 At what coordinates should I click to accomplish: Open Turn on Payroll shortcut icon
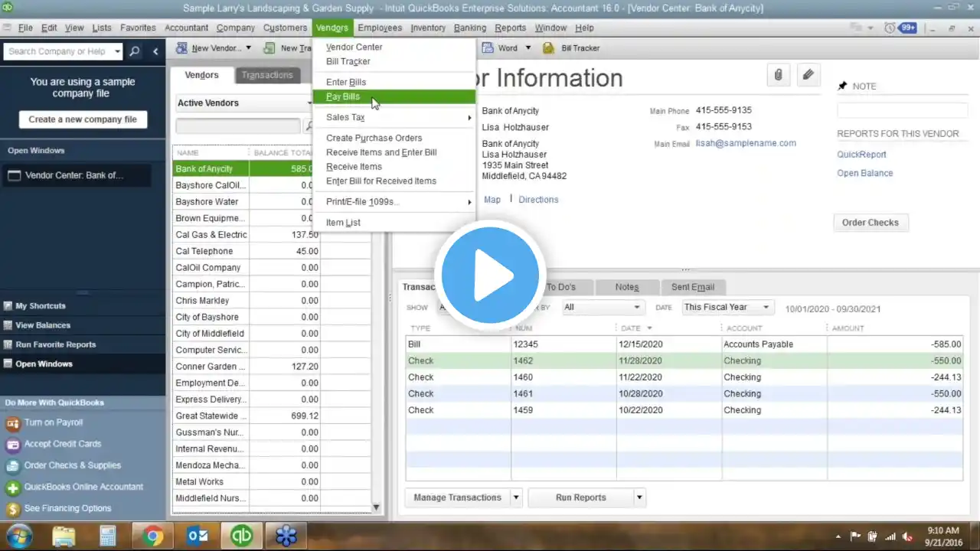[12, 423]
